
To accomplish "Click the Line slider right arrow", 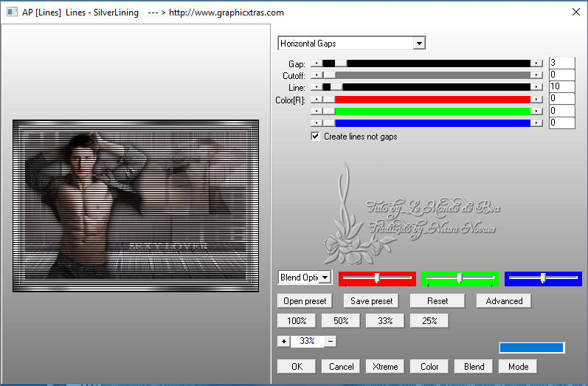I will [536, 87].
